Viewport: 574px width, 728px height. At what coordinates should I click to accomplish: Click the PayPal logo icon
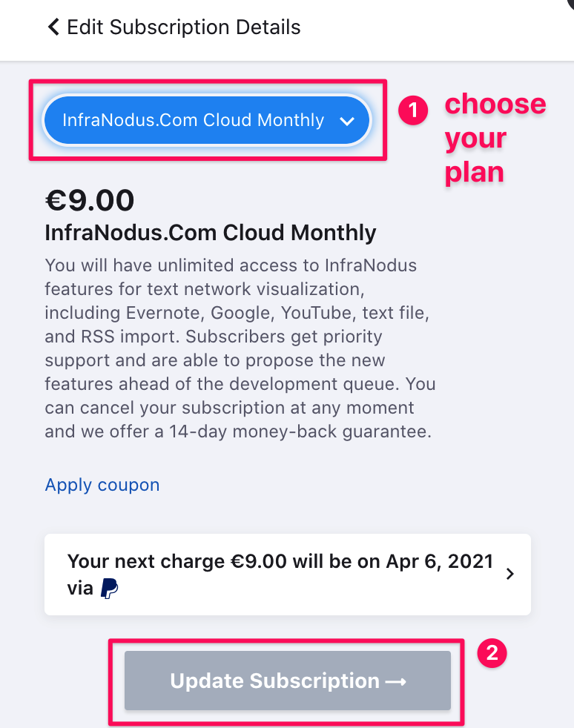click(110, 588)
